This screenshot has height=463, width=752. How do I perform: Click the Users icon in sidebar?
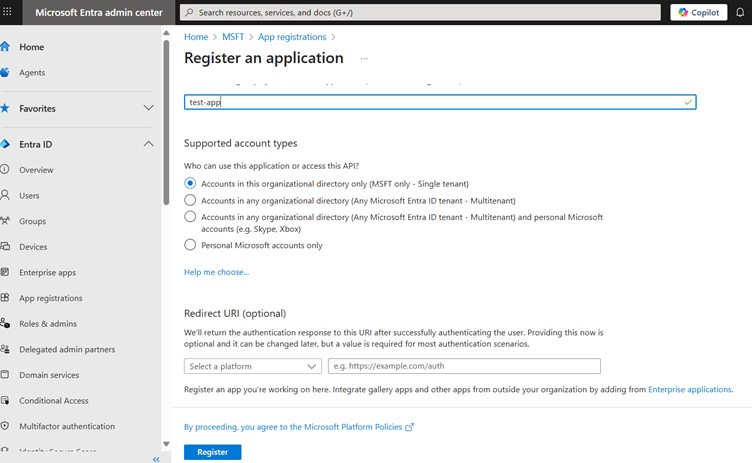coord(5,195)
